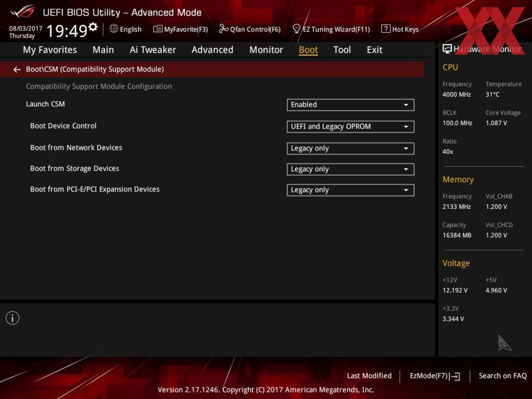Viewport: 532px width, 399px height.
Task: Select the Launch CSM label
Action: point(45,104)
